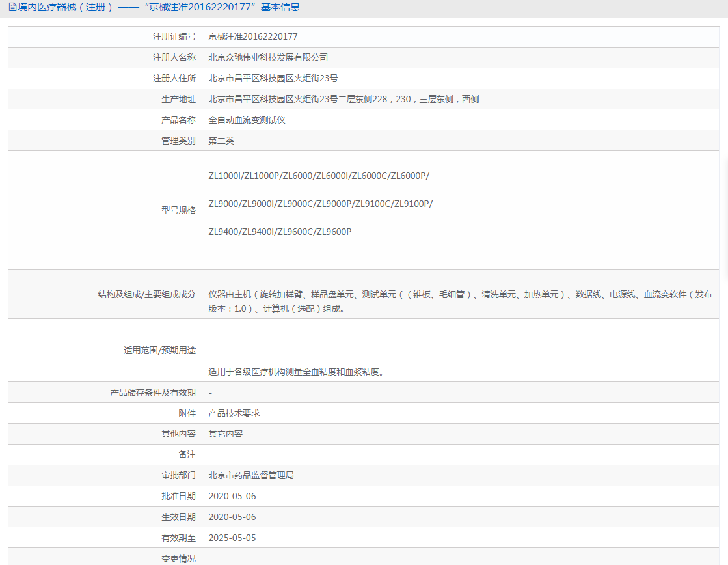Select the 注册人住所 label
Viewport: 728px width, 565px height.
174,79
